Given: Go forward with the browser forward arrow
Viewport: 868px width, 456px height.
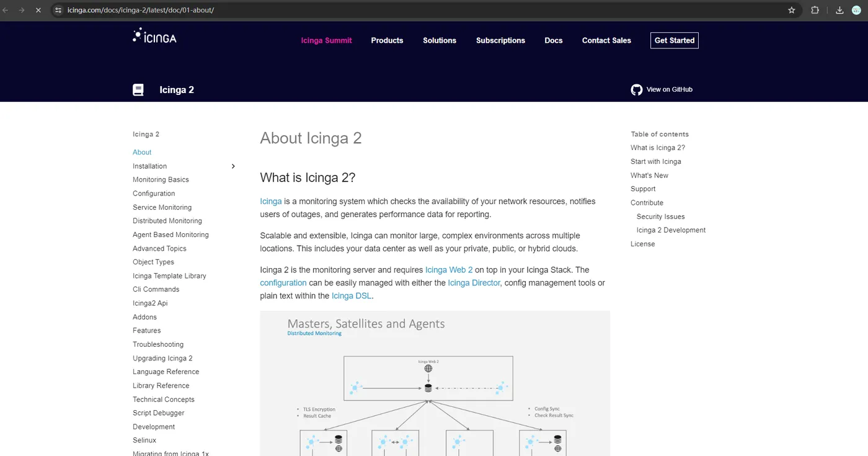Looking at the screenshot, I should tap(22, 10).
